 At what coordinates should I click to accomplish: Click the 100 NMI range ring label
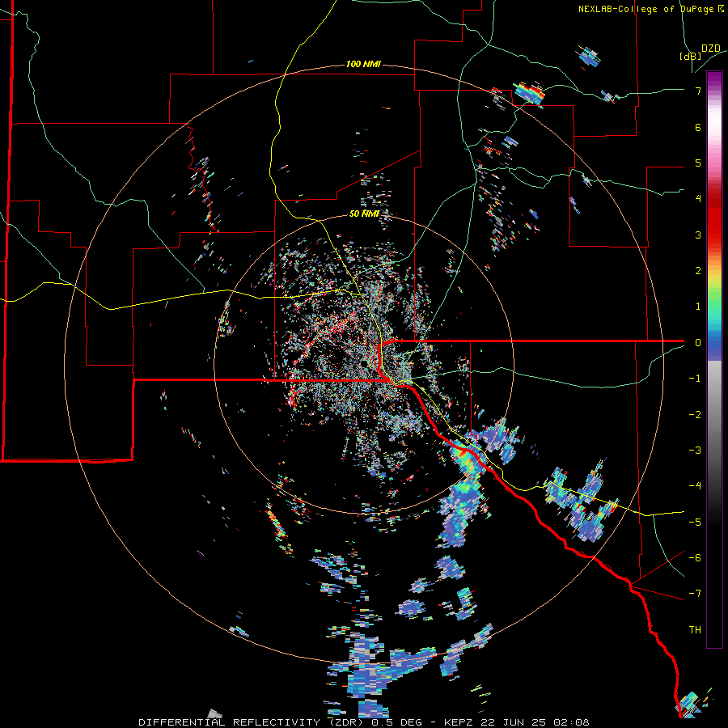pos(363,64)
